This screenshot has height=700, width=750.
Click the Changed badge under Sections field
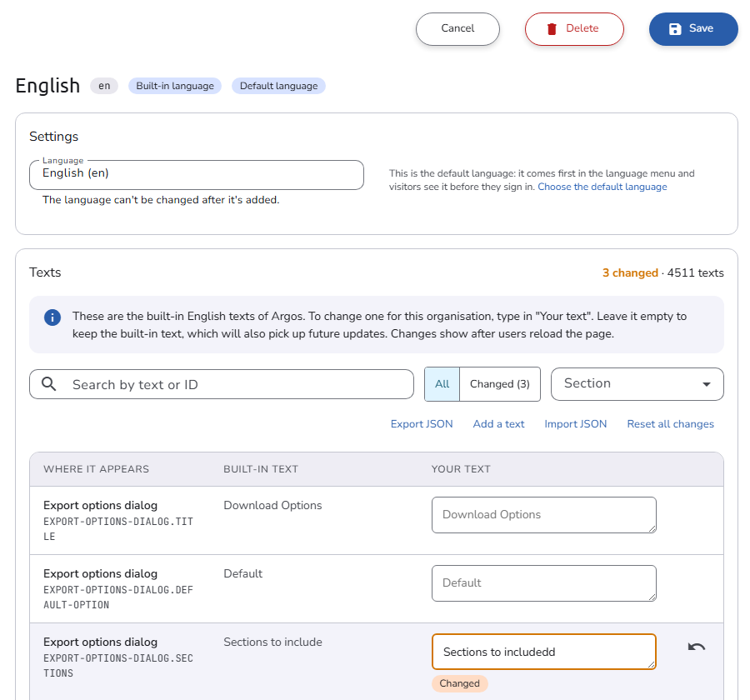(460, 683)
